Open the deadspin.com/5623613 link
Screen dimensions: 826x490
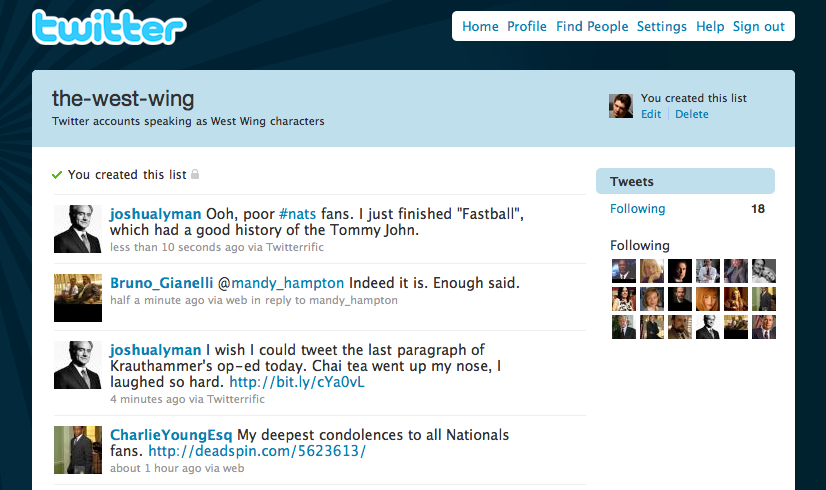[x=257, y=451]
